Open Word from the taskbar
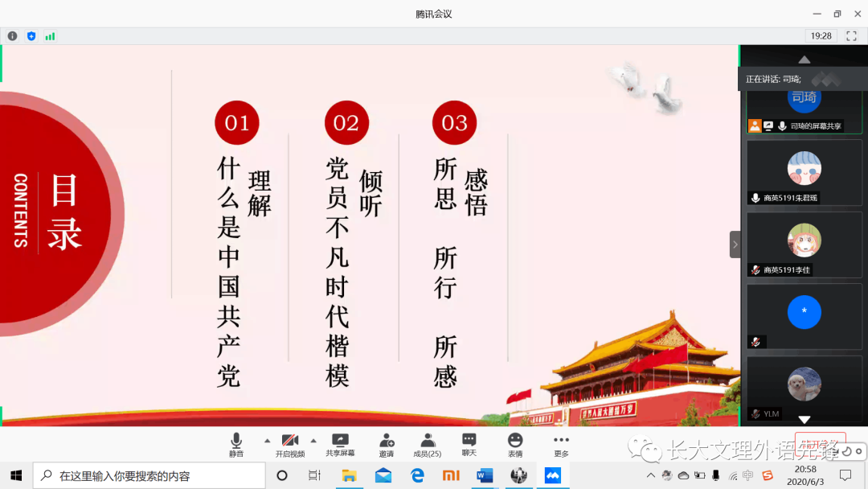This screenshot has width=868, height=489. [485, 475]
